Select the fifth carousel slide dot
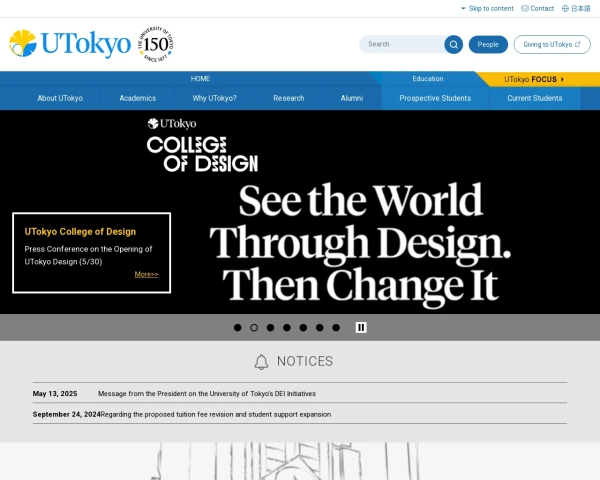The width and height of the screenshot is (600, 480). pyautogui.click(x=303, y=328)
